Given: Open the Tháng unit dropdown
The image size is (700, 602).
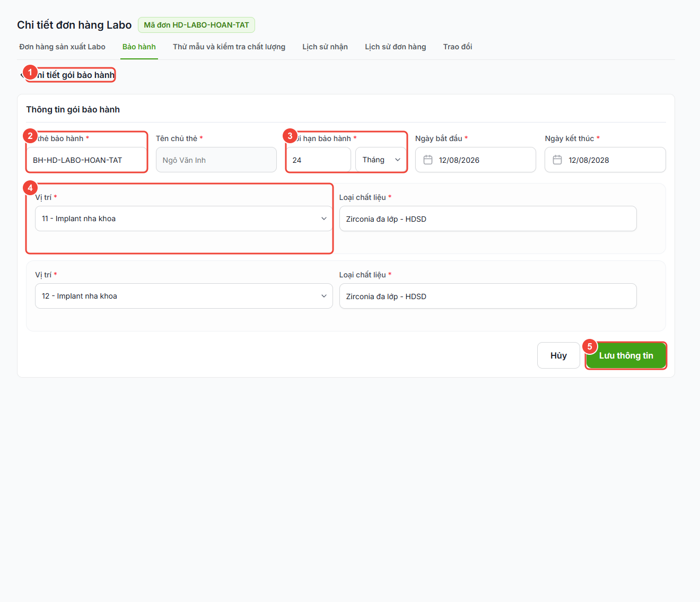Looking at the screenshot, I should 381,160.
